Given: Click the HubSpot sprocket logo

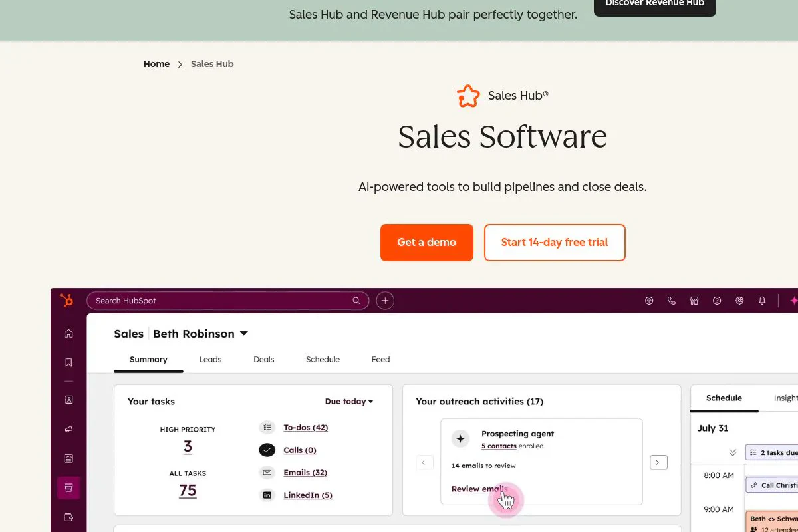Looking at the screenshot, I should coord(66,300).
